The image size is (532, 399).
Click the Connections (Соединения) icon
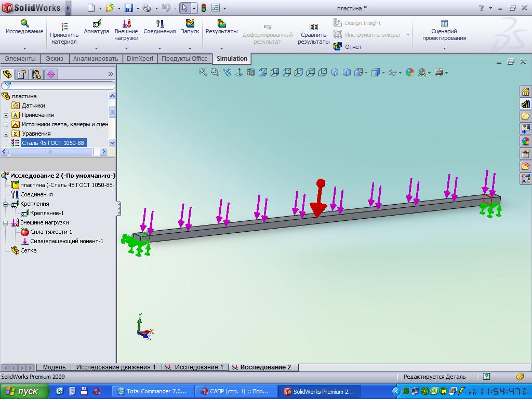point(159,24)
